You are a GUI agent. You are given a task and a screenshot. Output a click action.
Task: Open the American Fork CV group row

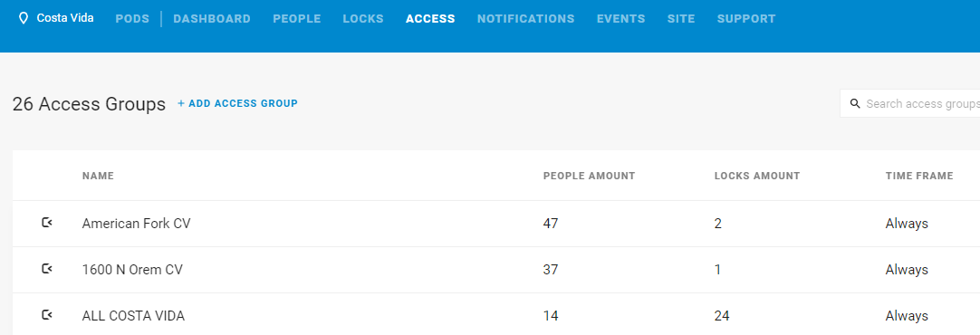496,223
